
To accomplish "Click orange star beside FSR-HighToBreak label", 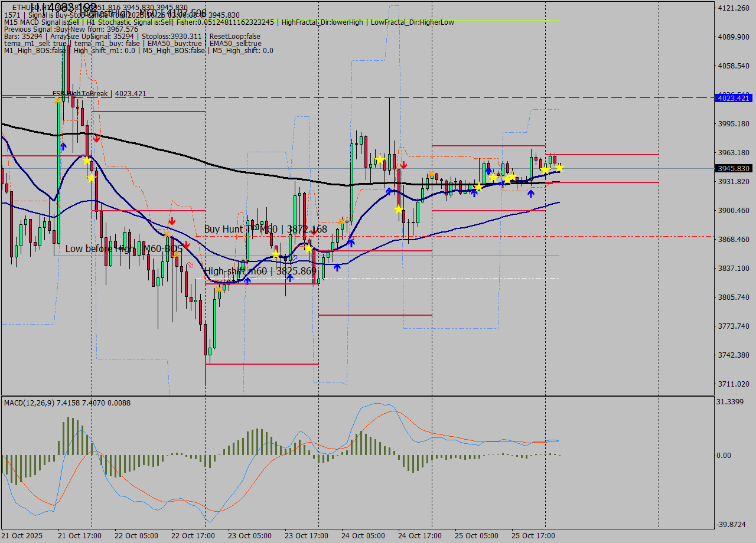I will (x=58, y=100).
